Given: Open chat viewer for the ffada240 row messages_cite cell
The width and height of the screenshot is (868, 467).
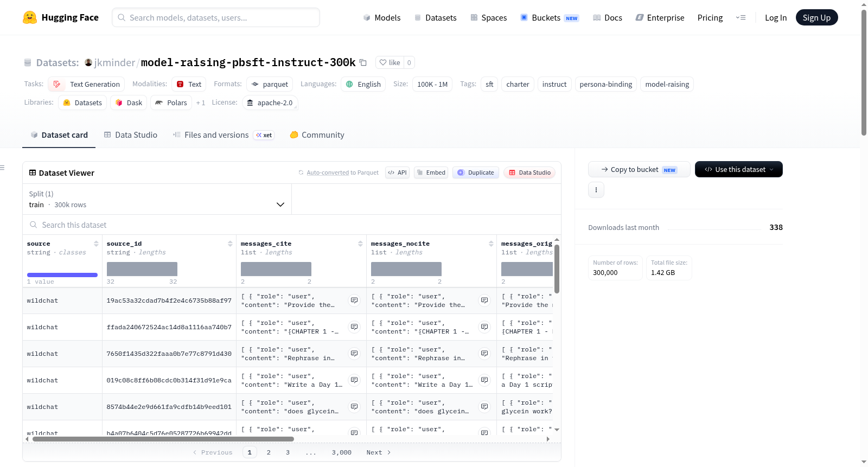Looking at the screenshot, I should click(x=354, y=327).
